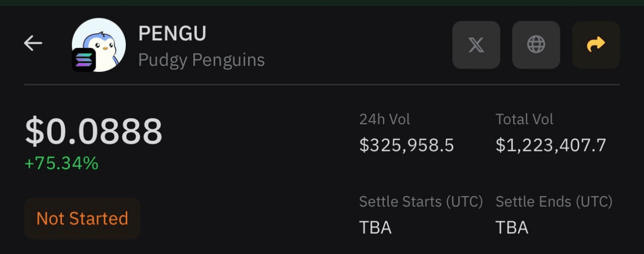Click the $1,223,407.7 total volume
This screenshot has width=644, height=254.
pos(551,145)
